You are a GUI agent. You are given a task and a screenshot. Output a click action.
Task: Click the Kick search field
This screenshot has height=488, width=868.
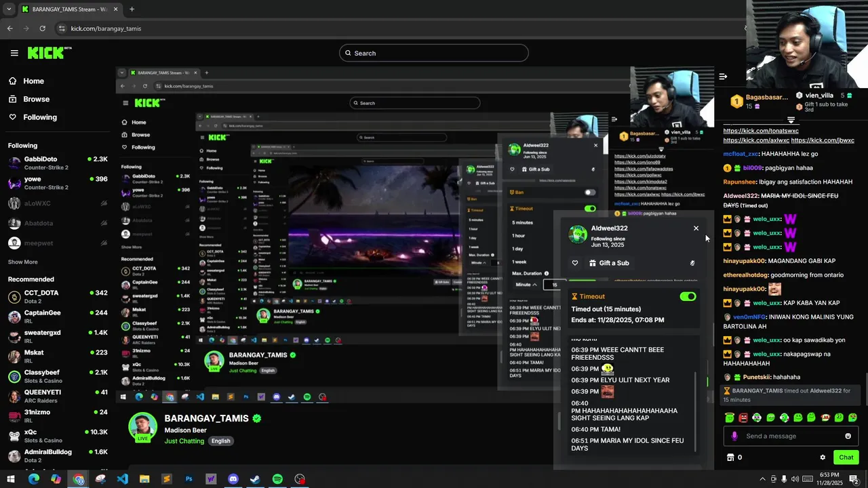(x=434, y=53)
